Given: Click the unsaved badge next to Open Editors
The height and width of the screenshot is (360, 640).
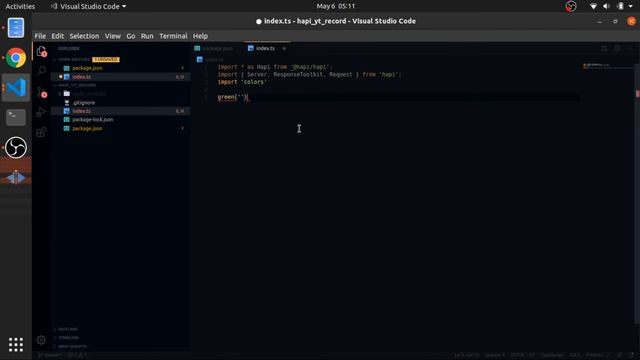Looking at the screenshot, I should 106,60.
